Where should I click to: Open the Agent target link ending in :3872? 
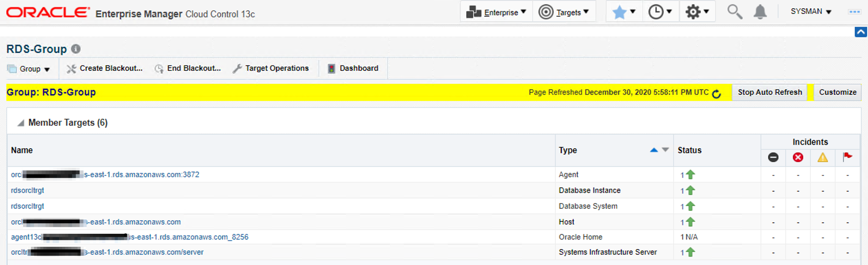[105, 175]
